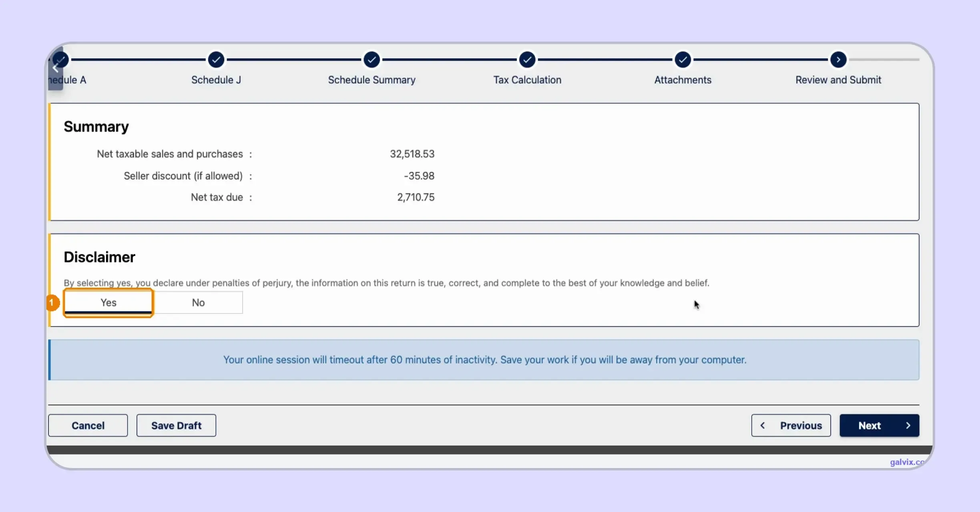
Task: Open the Tax Calculation step label
Action: 527,80
